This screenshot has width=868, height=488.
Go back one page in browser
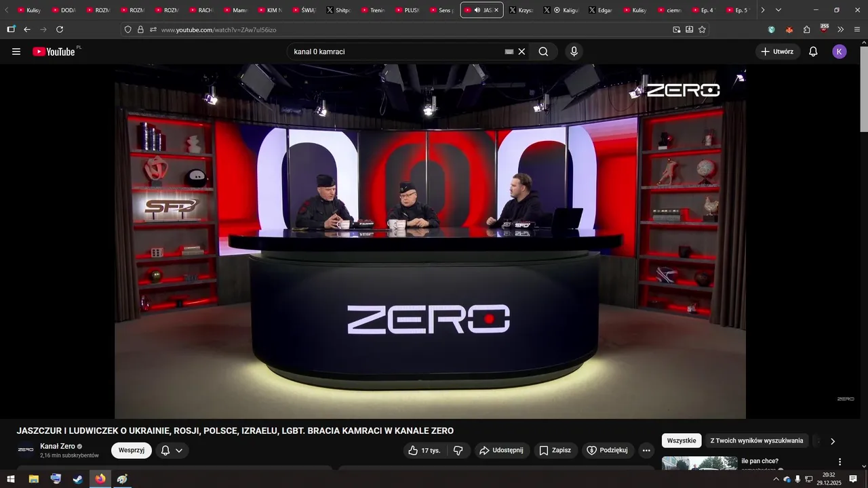coord(27,30)
